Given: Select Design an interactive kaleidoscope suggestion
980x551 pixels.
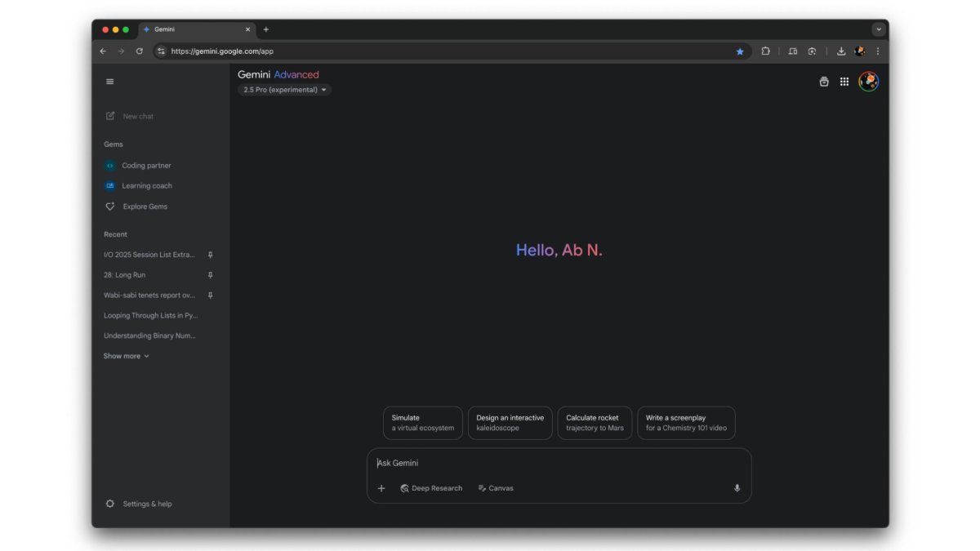Looking at the screenshot, I should tap(510, 423).
